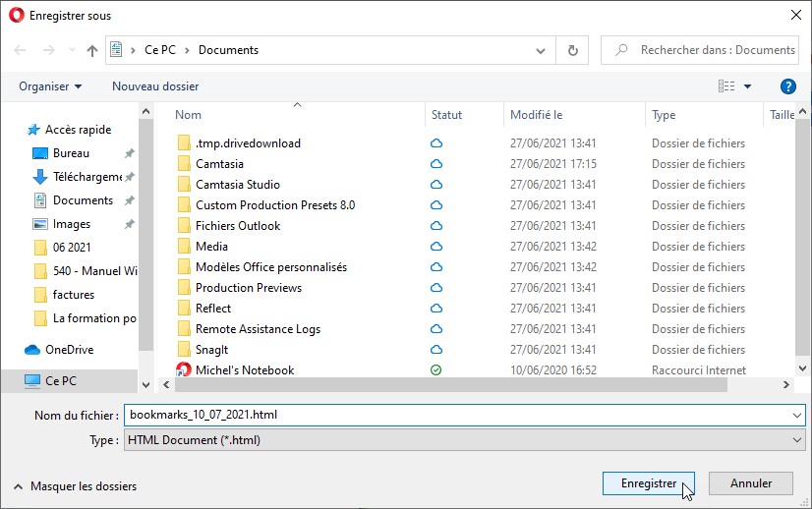The width and height of the screenshot is (812, 509).
Task: Click the horizontal scrollbar right arrow
Action: [x=785, y=385]
